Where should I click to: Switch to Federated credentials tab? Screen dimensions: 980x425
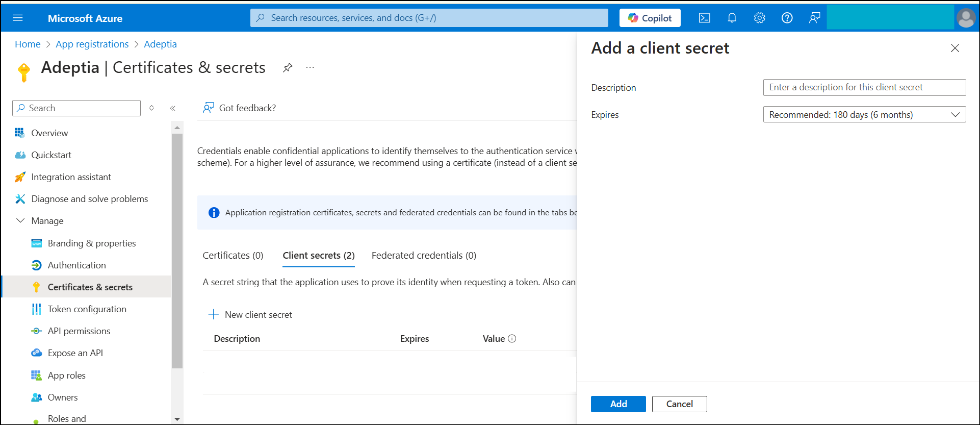(424, 256)
